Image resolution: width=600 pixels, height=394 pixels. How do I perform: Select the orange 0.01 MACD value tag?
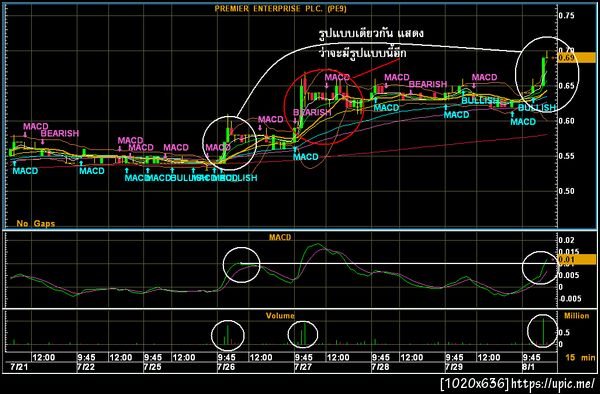tap(577, 260)
